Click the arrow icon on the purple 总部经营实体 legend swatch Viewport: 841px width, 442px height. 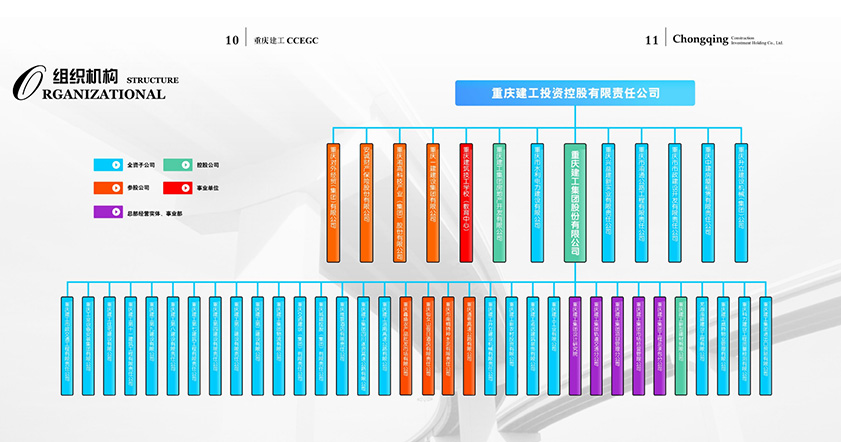(x=116, y=211)
